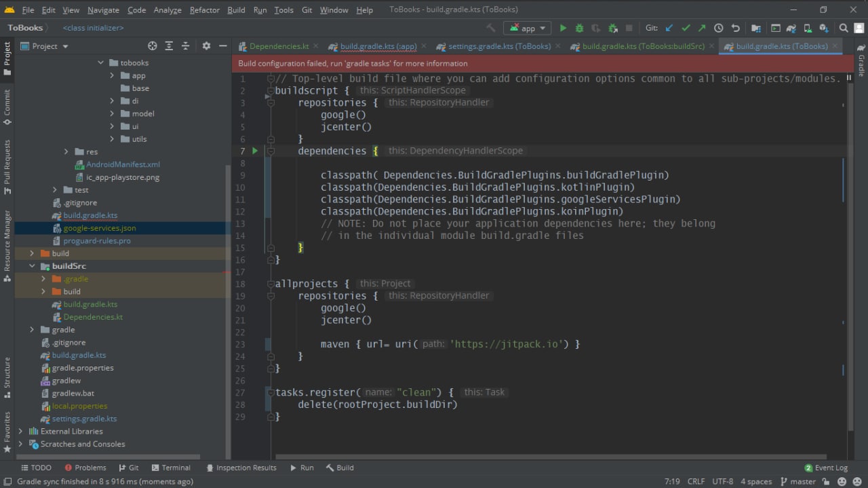This screenshot has width=868, height=488.
Task: Click the user account avatar icon
Action: click(x=859, y=28)
